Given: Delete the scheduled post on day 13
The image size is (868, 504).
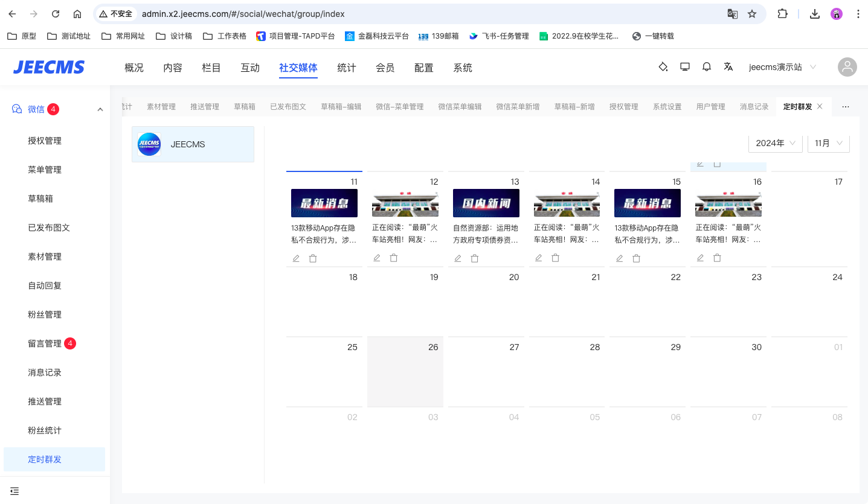Looking at the screenshot, I should click(475, 258).
